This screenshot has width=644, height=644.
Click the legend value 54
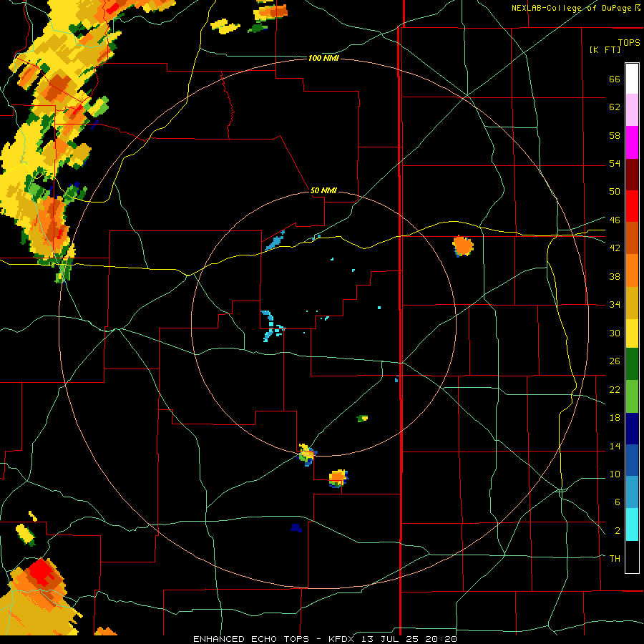pyautogui.click(x=615, y=163)
